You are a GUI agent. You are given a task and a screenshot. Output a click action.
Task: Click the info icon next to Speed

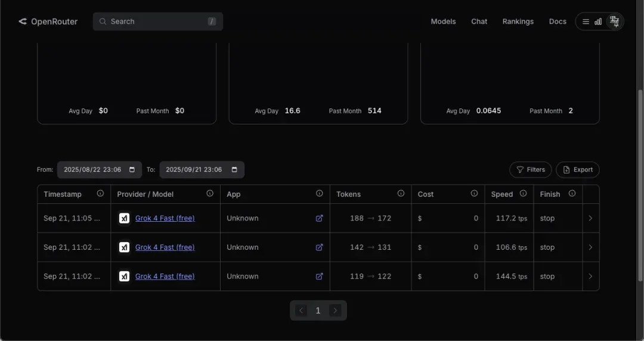pyautogui.click(x=523, y=194)
